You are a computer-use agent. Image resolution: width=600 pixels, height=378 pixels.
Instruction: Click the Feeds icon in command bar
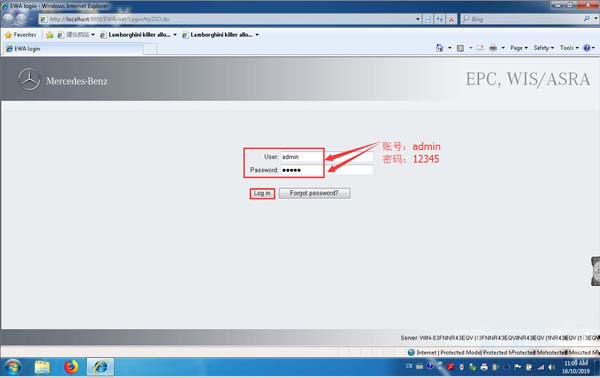coord(460,48)
